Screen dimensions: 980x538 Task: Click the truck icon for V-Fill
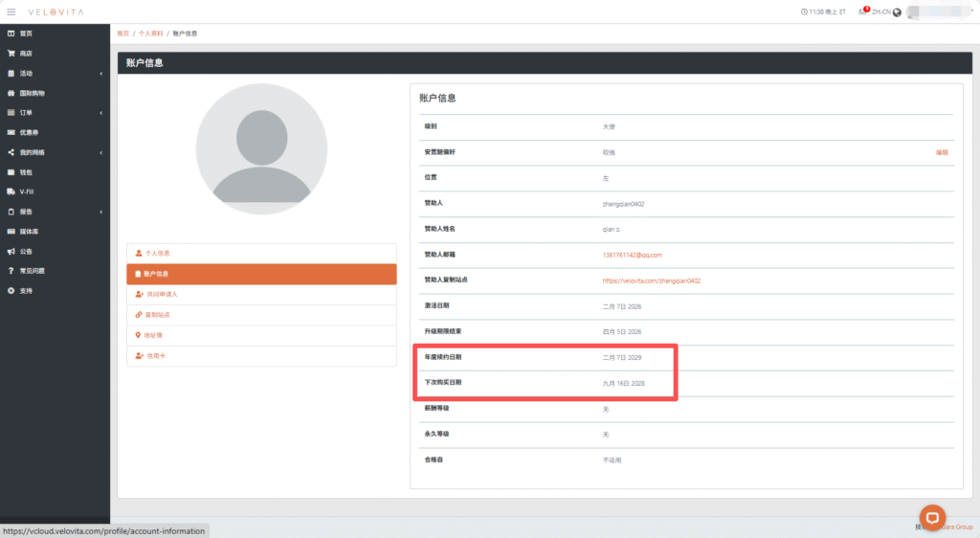pos(11,191)
